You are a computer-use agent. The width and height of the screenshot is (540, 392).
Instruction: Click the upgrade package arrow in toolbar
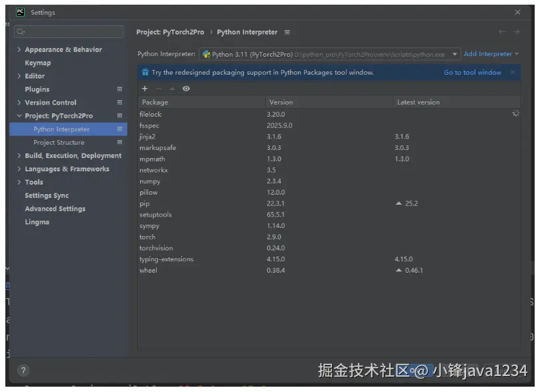pyautogui.click(x=172, y=89)
